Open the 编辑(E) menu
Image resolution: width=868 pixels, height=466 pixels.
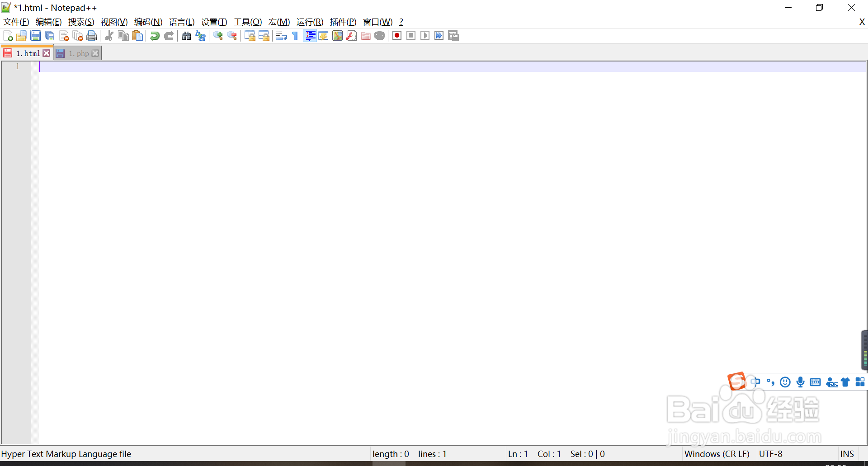pos(48,22)
